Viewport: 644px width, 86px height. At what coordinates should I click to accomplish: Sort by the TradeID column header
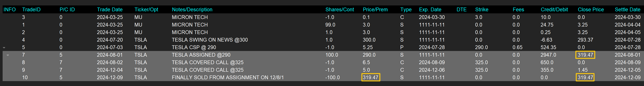point(31,10)
